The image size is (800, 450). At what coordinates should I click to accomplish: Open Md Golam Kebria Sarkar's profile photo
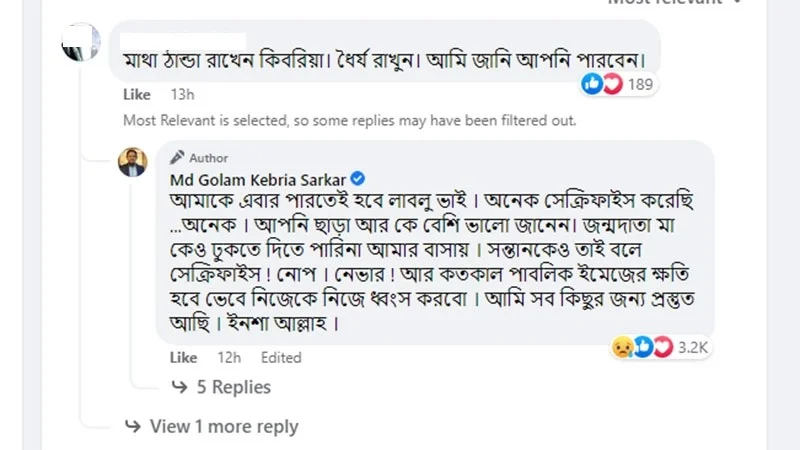click(133, 161)
